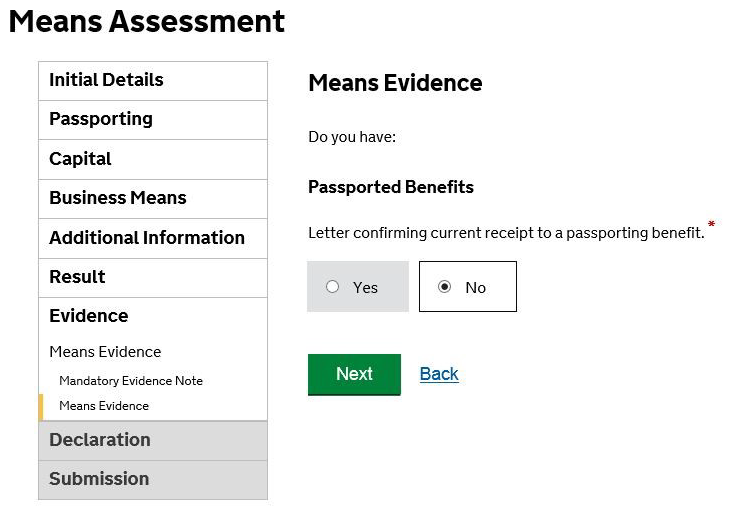Select the Yes radio button
The height and width of the screenshot is (519, 746).
[x=333, y=287]
